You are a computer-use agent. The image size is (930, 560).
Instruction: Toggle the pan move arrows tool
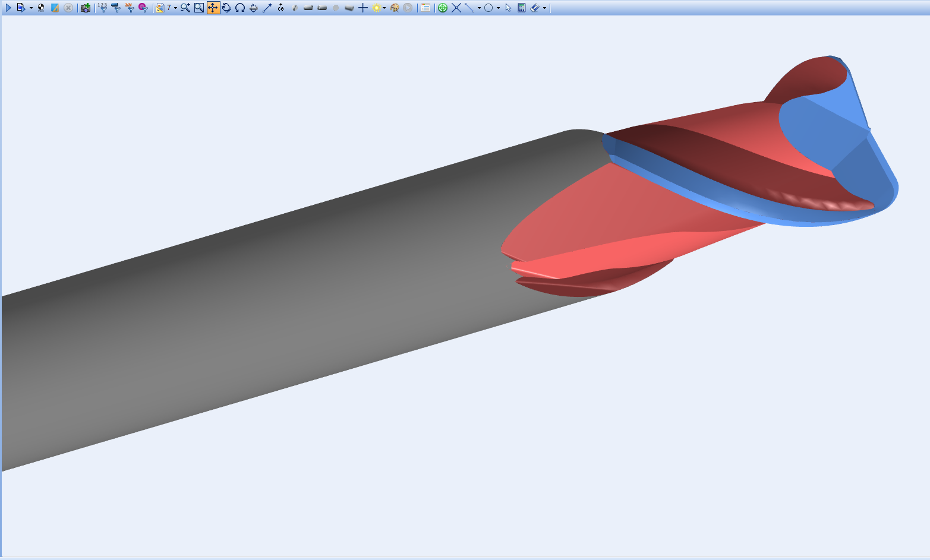(213, 8)
